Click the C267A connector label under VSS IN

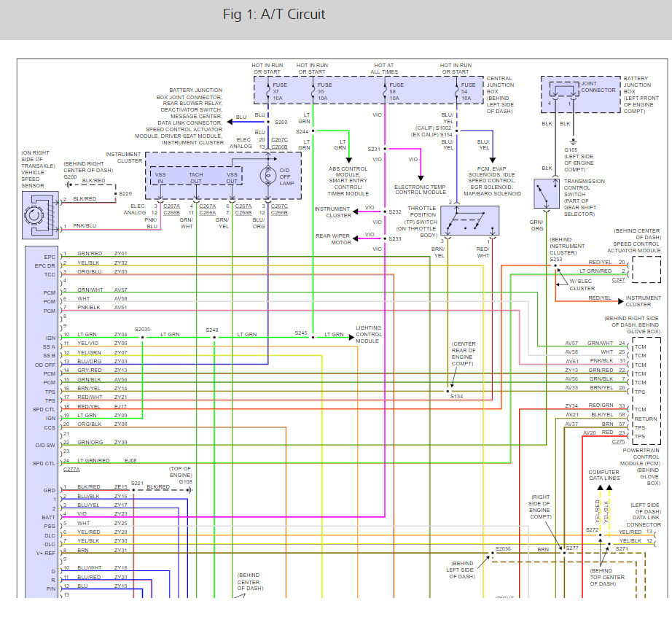[171, 206]
